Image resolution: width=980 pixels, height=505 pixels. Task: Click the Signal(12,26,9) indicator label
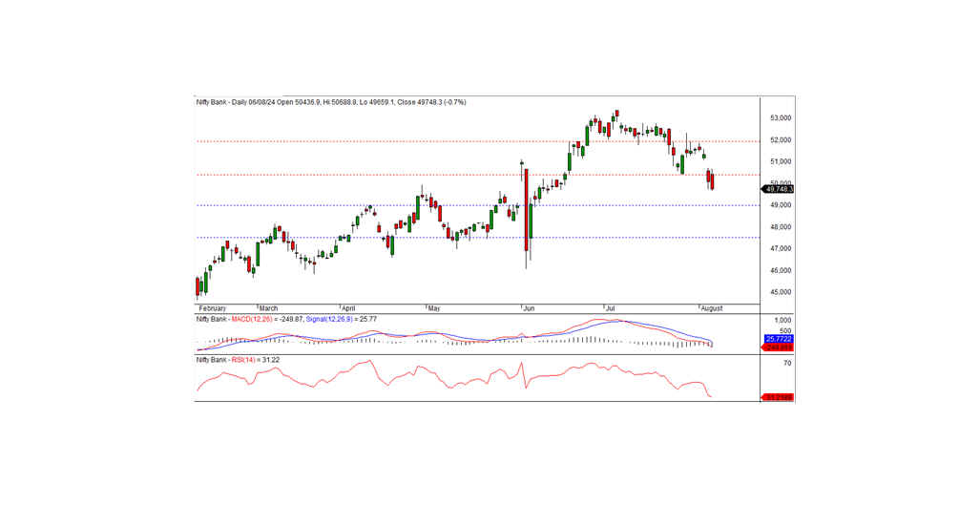(330, 320)
